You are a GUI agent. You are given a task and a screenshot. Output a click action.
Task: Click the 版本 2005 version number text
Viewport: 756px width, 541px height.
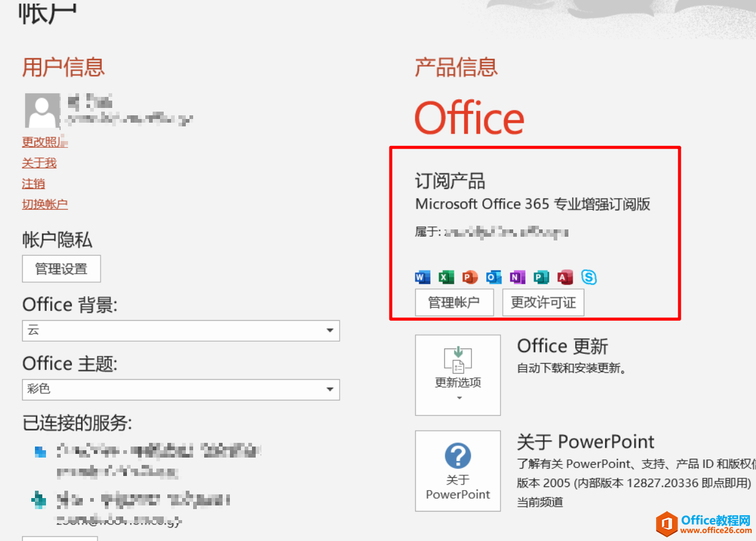point(634,483)
